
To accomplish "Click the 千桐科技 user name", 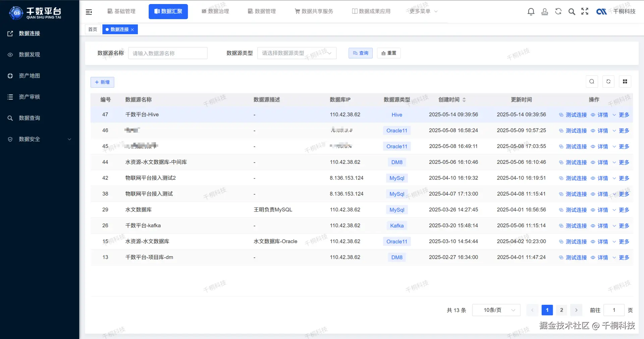I will 624,11.
